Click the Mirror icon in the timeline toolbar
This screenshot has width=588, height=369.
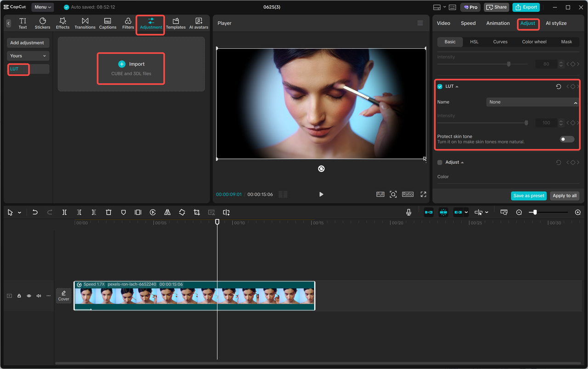(x=167, y=212)
